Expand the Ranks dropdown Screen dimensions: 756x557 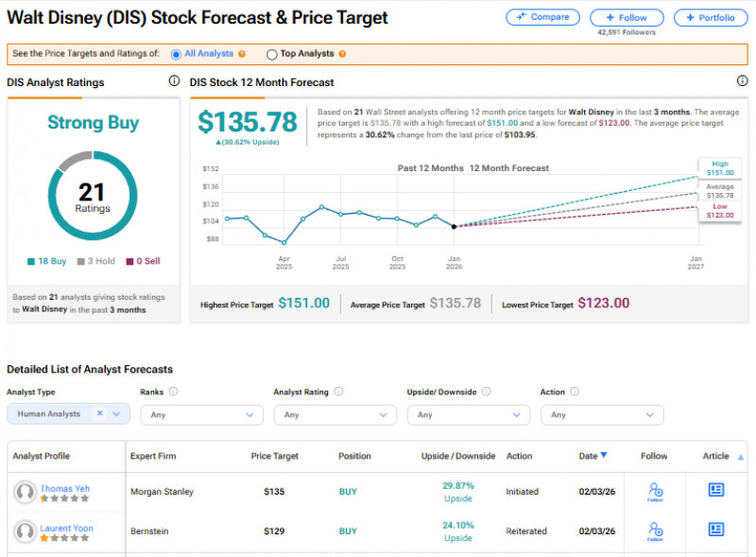point(202,414)
